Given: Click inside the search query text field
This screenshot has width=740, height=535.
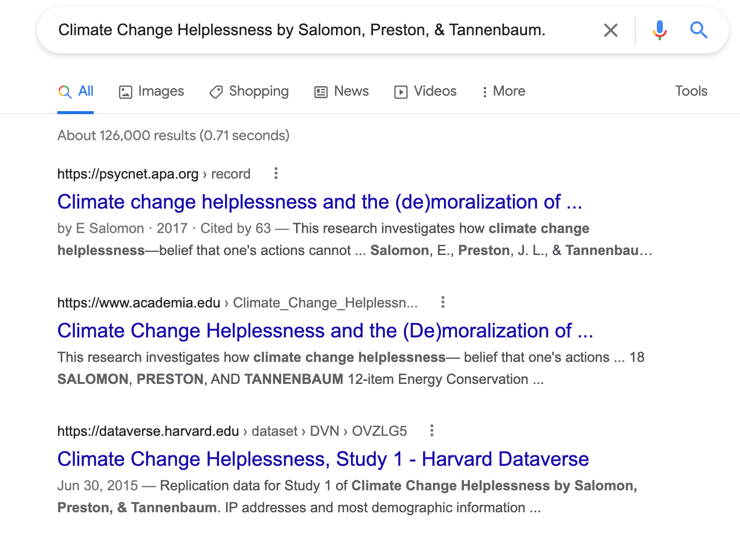Looking at the screenshot, I should (x=302, y=30).
